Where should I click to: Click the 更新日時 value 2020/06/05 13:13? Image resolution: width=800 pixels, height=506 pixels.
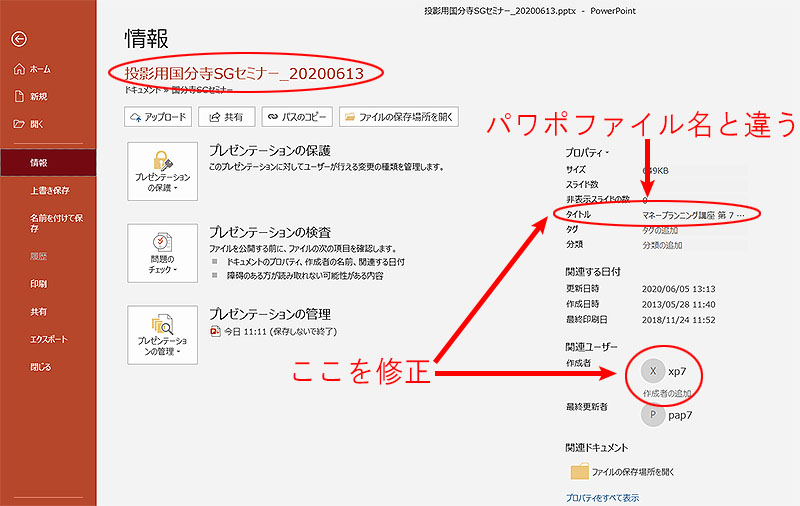coord(679,289)
